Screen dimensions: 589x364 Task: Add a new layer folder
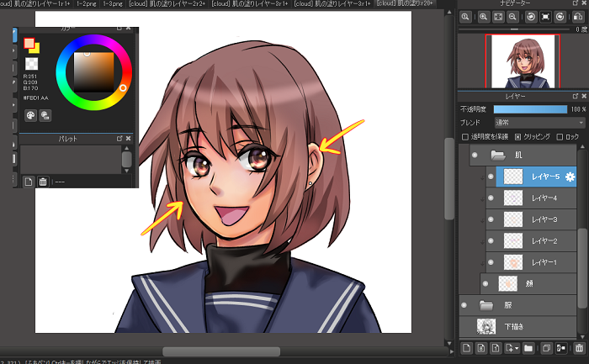[x=528, y=347]
